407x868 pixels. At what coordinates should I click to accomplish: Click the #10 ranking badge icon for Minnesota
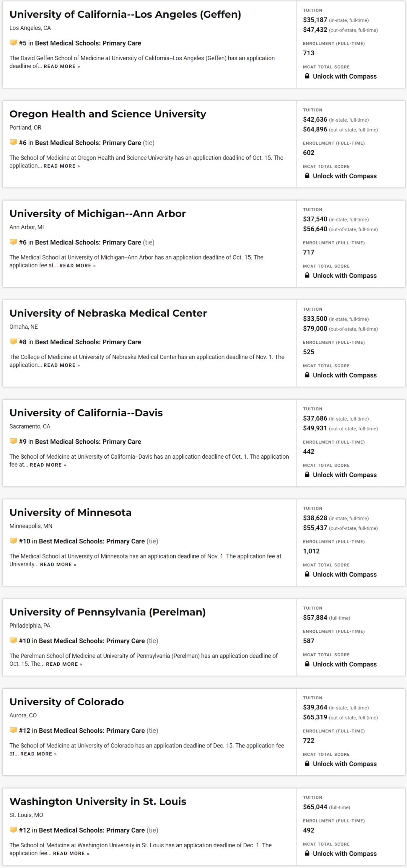click(13, 541)
